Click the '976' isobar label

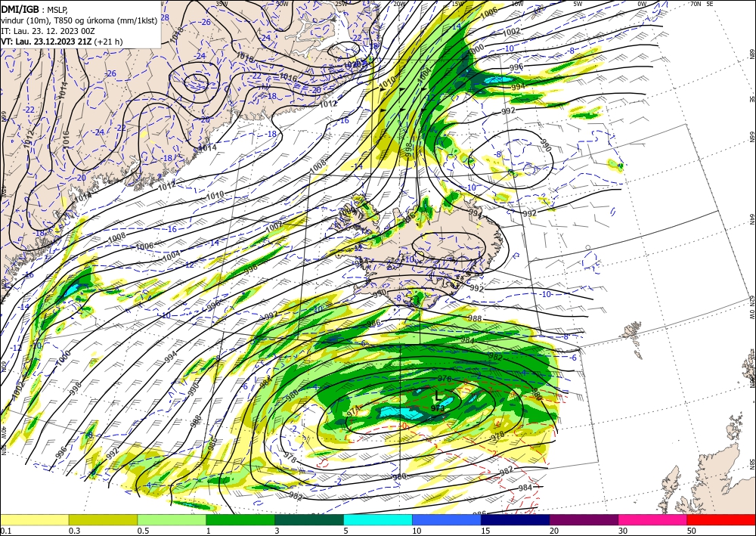445,380
